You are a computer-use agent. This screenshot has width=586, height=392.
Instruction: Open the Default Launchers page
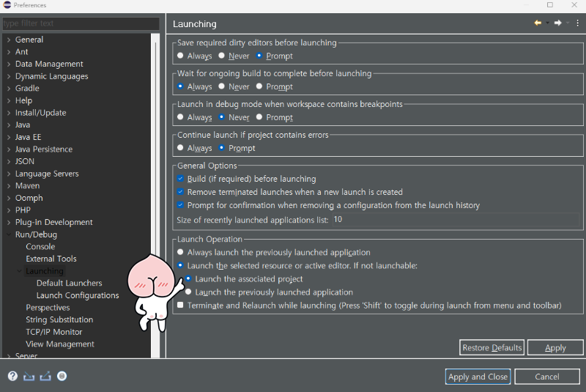click(69, 283)
